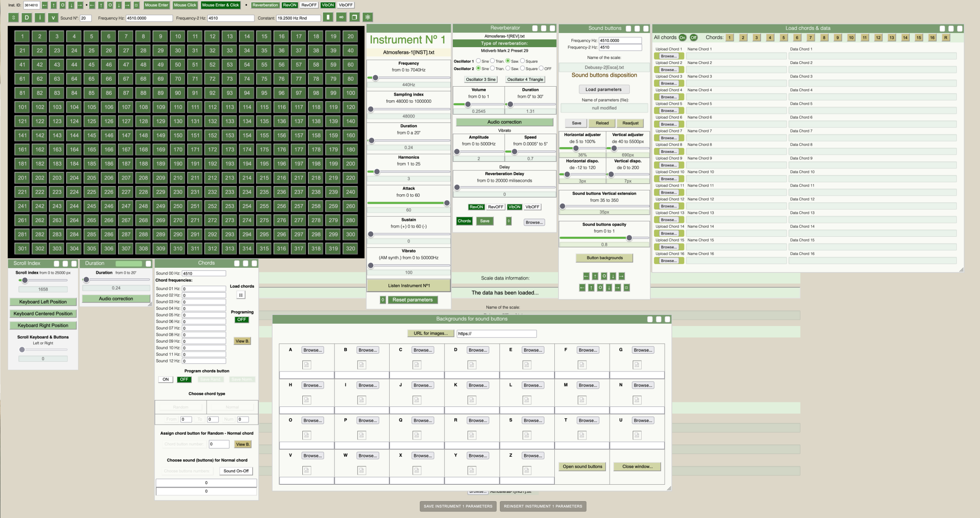Select Mouse Click mode
The height and width of the screenshot is (518, 980).
pyautogui.click(x=185, y=5)
